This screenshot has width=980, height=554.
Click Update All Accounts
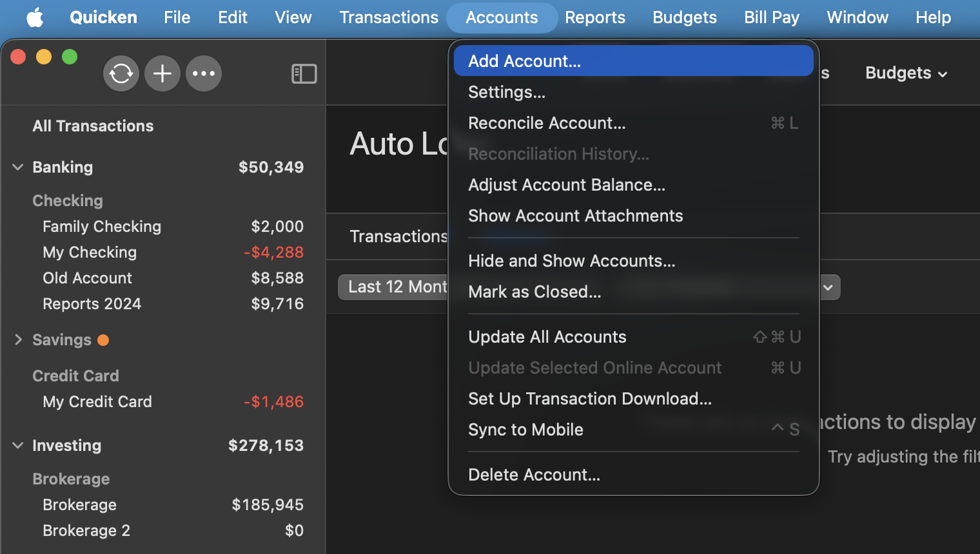(x=547, y=336)
